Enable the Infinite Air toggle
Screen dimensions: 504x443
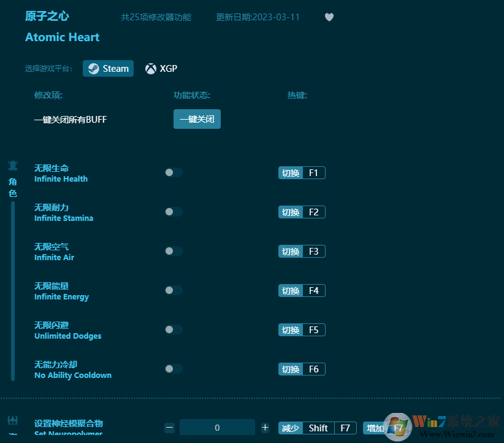pyautogui.click(x=174, y=251)
